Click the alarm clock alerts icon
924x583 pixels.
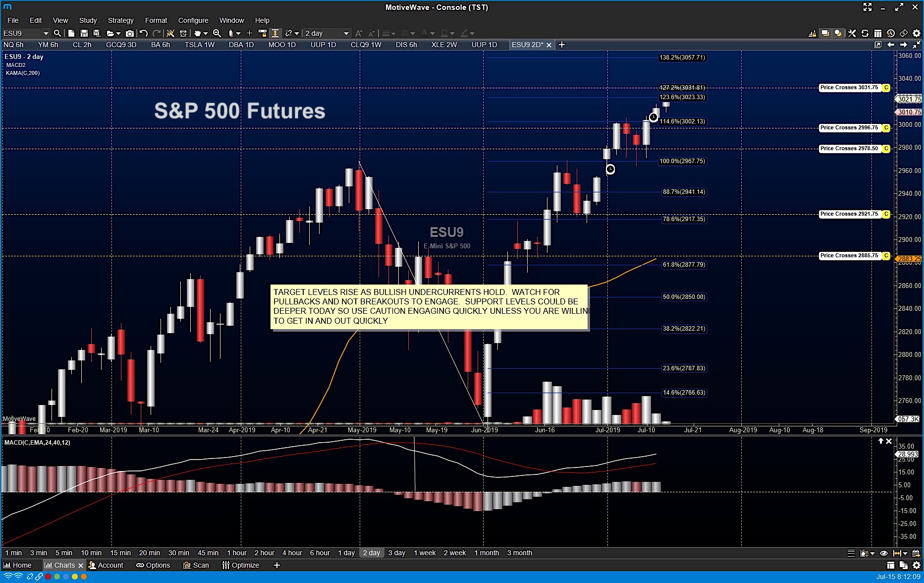point(183,33)
